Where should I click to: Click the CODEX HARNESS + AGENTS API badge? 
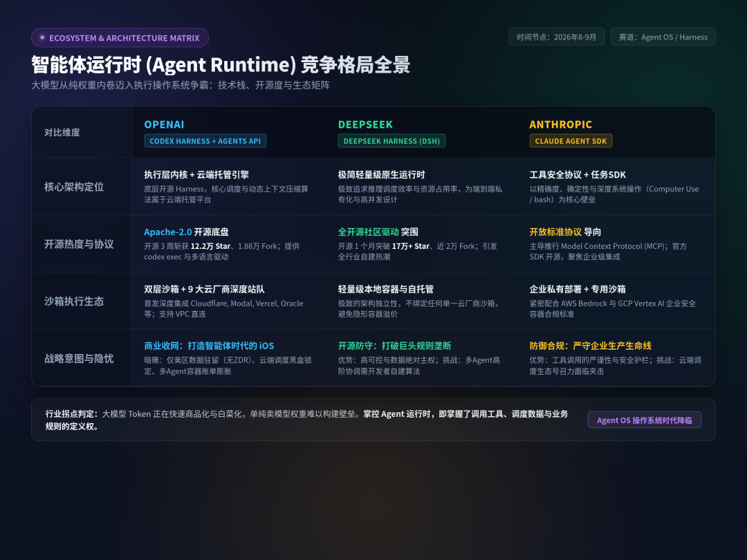(x=205, y=141)
